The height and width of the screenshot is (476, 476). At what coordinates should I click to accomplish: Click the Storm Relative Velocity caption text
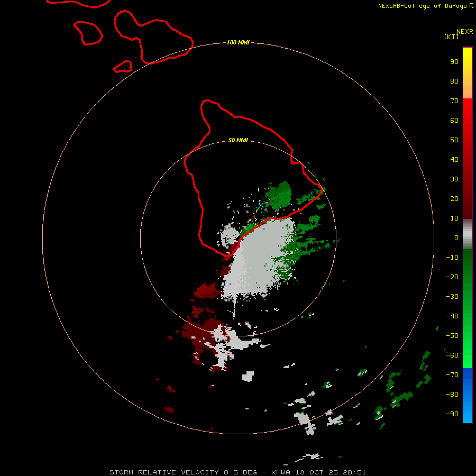237,472
